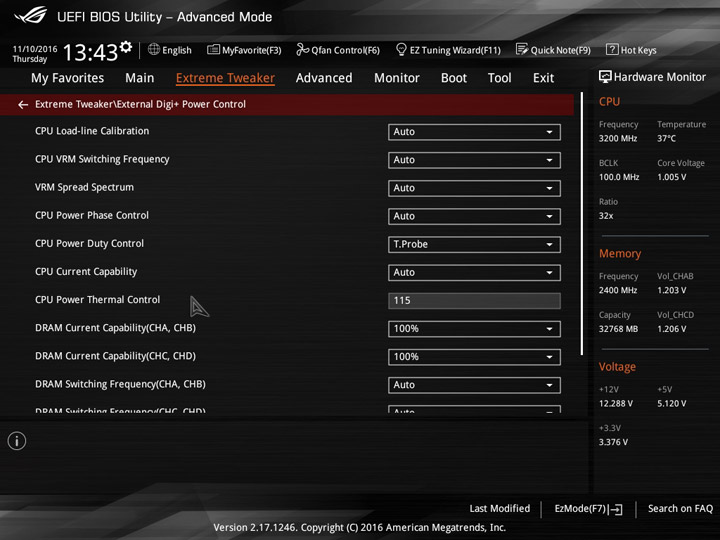
Task: Select the CPU Current Capability label
Action: (86, 272)
